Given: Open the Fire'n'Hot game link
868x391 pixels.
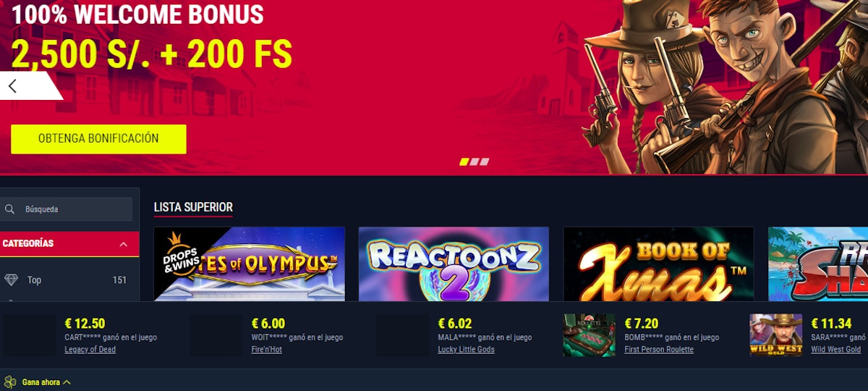Looking at the screenshot, I should click(266, 349).
